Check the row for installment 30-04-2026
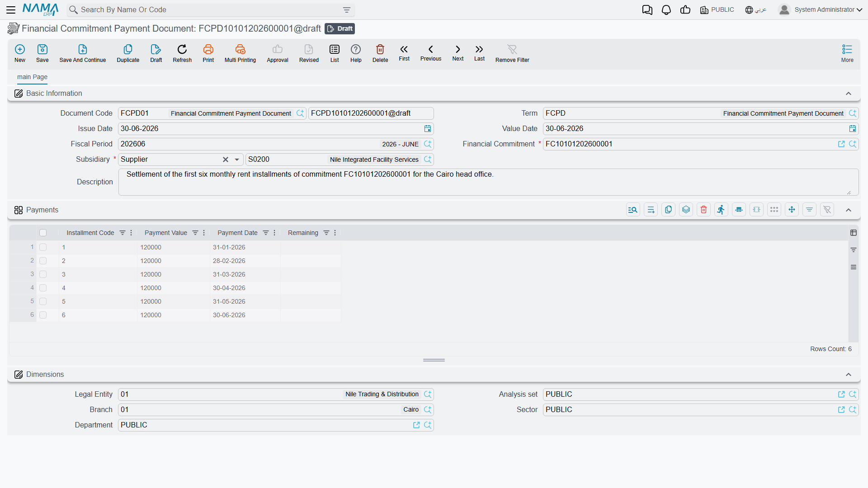Screen dimensions: 868x488 pyautogui.click(x=43, y=288)
